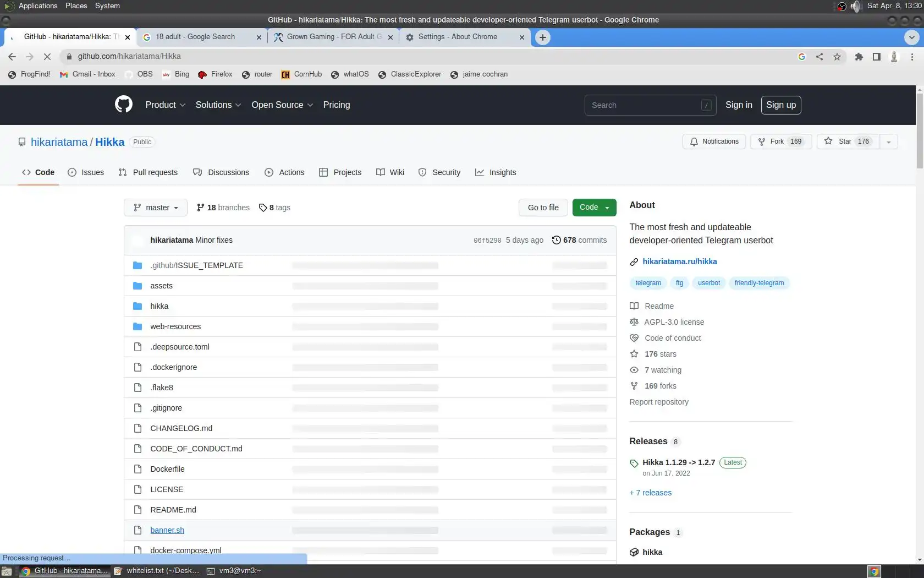Switch to vm3@vm3 terminal in taskbar

234,571
